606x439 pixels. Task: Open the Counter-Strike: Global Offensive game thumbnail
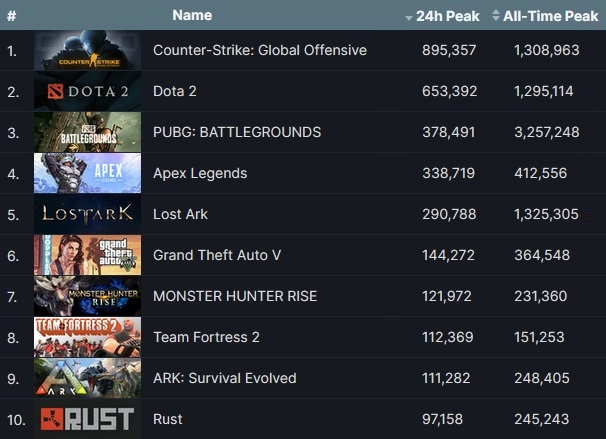point(87,51)
